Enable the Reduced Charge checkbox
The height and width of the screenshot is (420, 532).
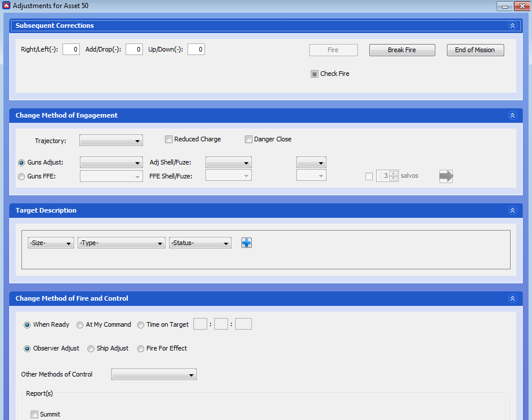[x=168, y=139]
